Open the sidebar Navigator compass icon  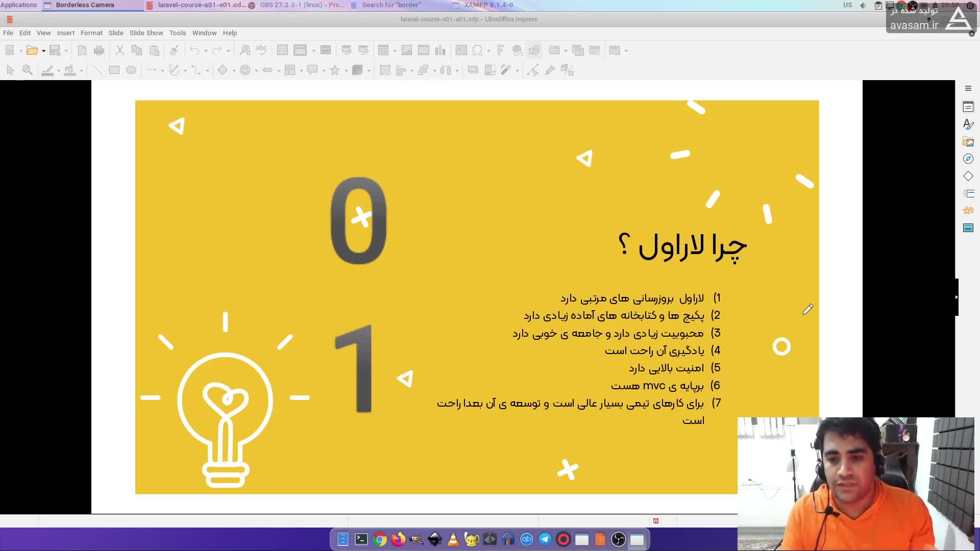coord(968,159)
